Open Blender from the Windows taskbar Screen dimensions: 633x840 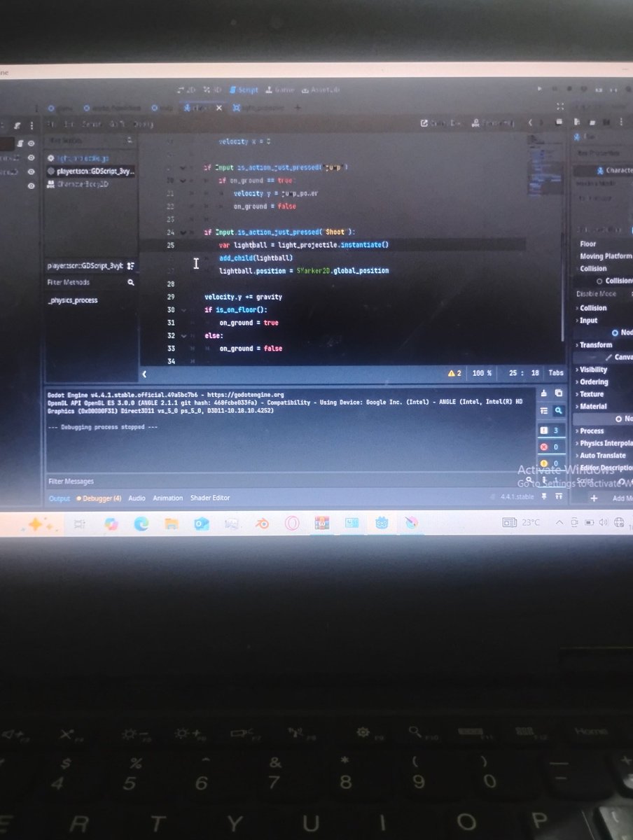point(262,524)
